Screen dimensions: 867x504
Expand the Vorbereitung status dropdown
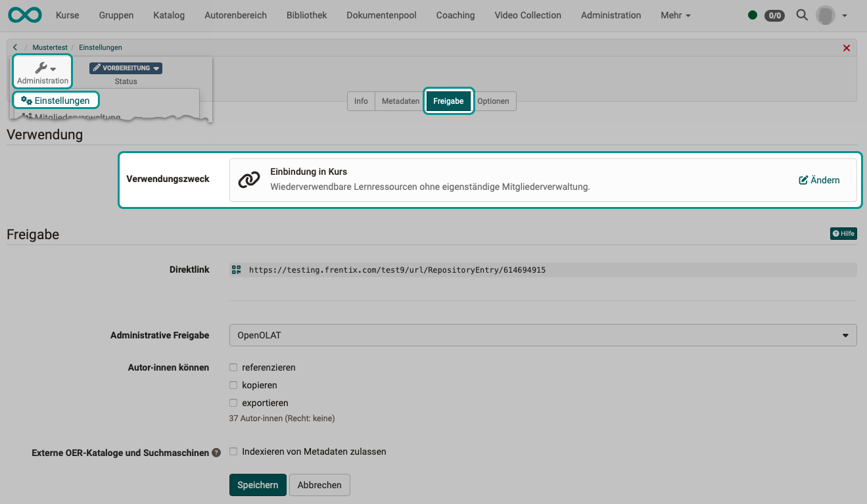(126, 68)
